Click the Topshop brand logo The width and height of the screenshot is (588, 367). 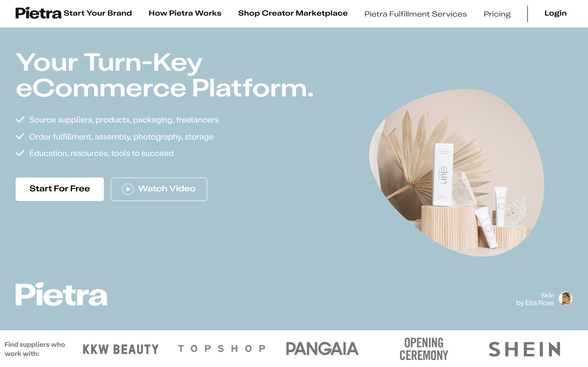(x=222, y=349)
